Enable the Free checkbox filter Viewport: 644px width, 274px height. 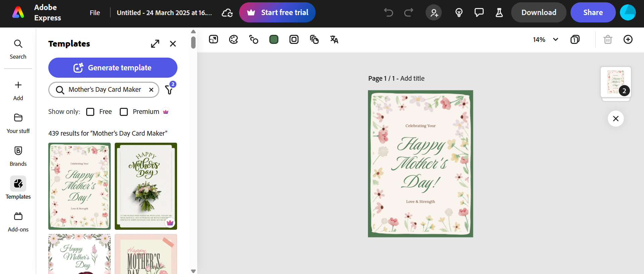point(90,112)
